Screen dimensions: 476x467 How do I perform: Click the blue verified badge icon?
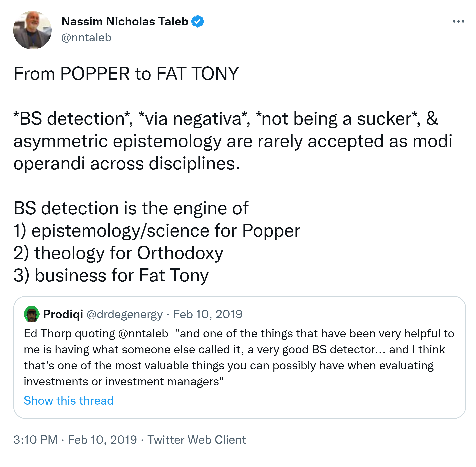(x=197, y=22)
